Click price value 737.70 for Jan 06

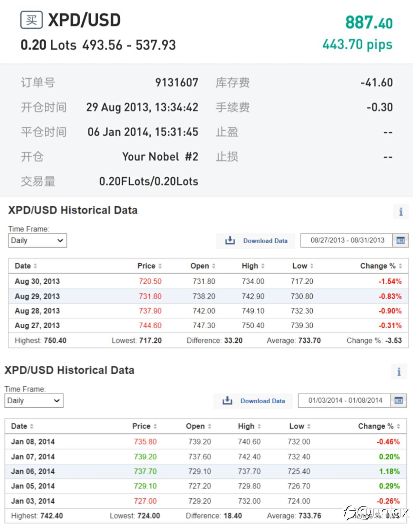tap(145, 471)
